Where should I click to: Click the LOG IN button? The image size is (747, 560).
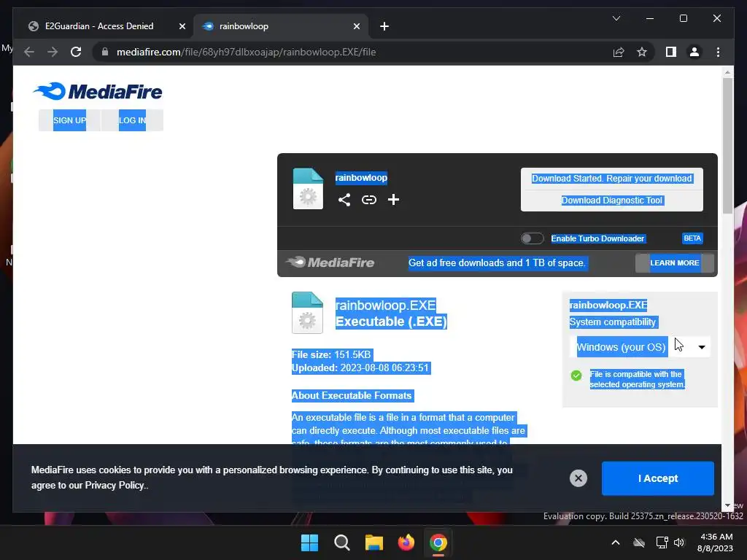point(133,120)
